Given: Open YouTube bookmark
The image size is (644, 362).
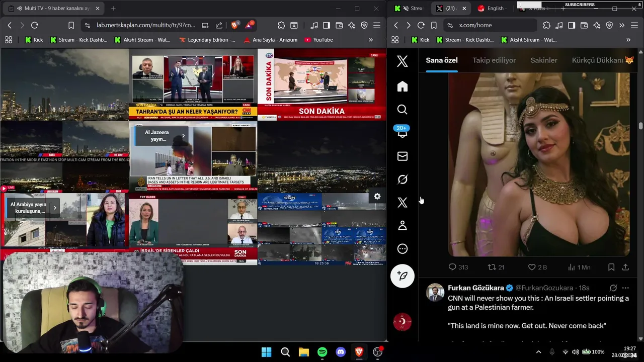Looking at the screenshot, I should coord(318,40).
